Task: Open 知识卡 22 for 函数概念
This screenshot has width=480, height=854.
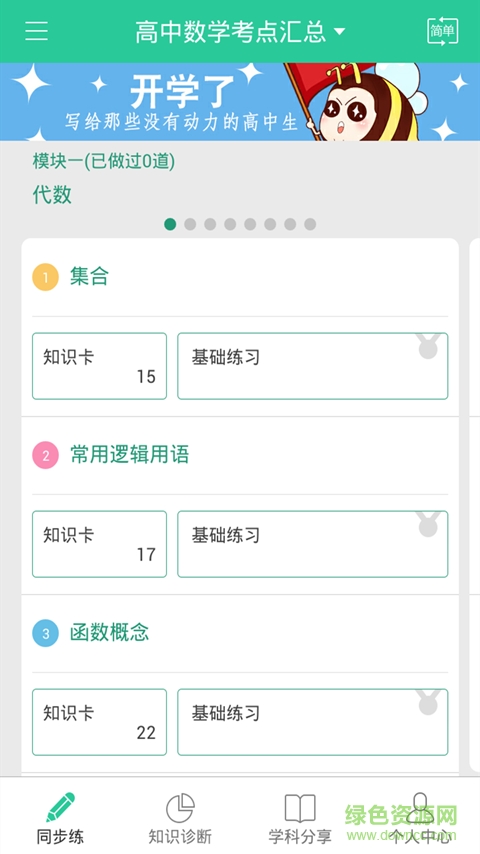Action: click(x=99, y=722)
